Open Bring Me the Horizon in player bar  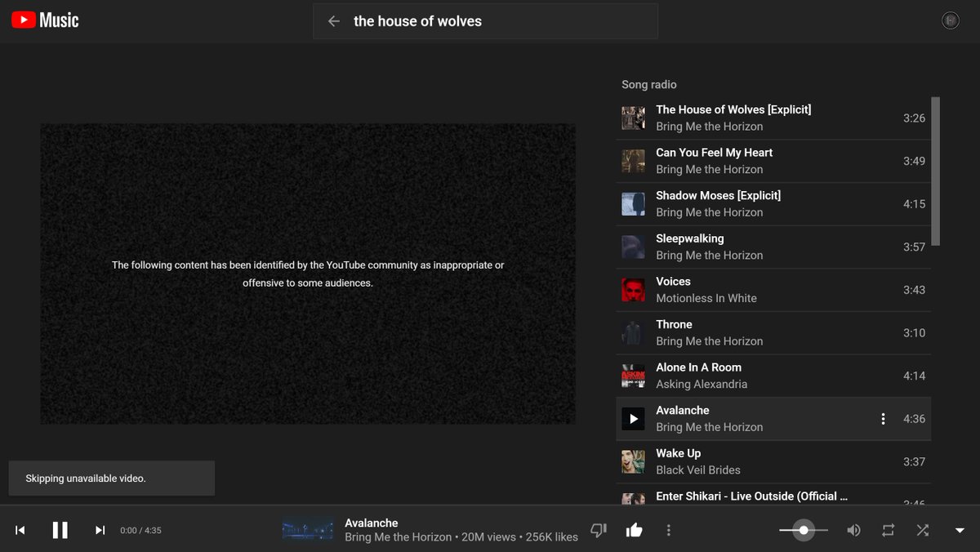[399, 537]
